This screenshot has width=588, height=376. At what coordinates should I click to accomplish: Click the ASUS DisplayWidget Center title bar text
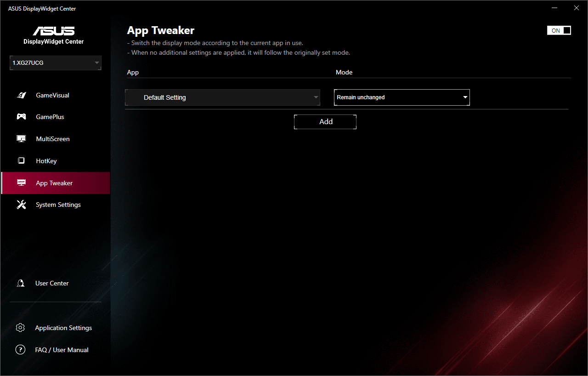[x=42, y=9]
